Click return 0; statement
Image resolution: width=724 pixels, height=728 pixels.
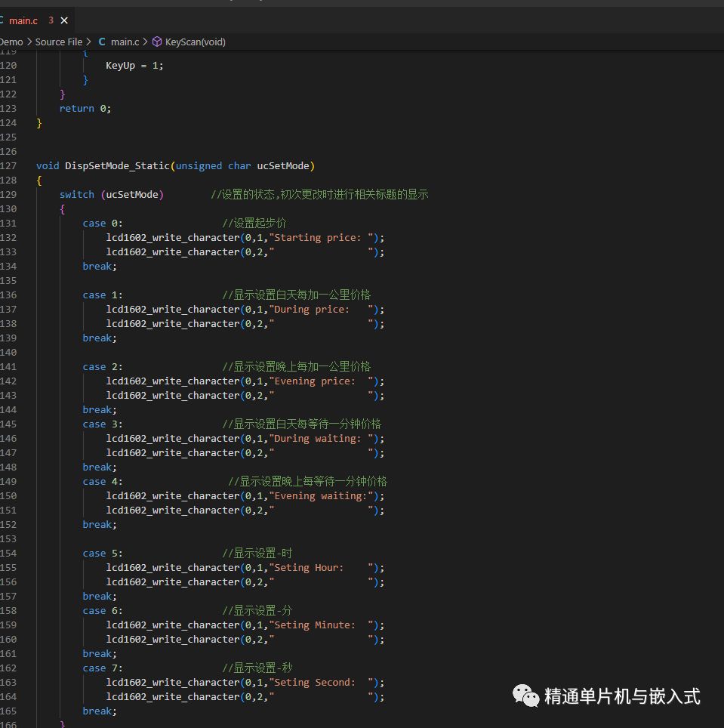tap(85, 109)
